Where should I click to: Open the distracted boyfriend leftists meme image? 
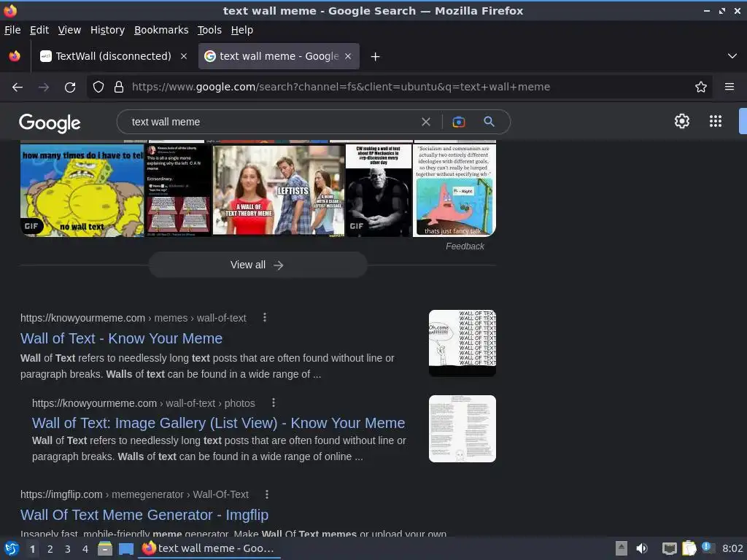278,190
